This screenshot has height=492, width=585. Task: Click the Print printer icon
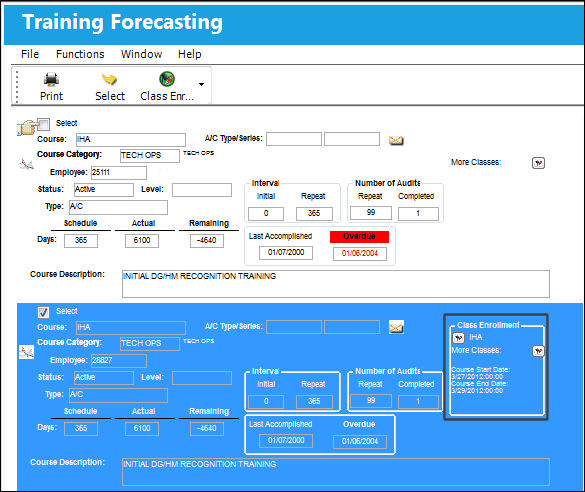coord(51,79)
